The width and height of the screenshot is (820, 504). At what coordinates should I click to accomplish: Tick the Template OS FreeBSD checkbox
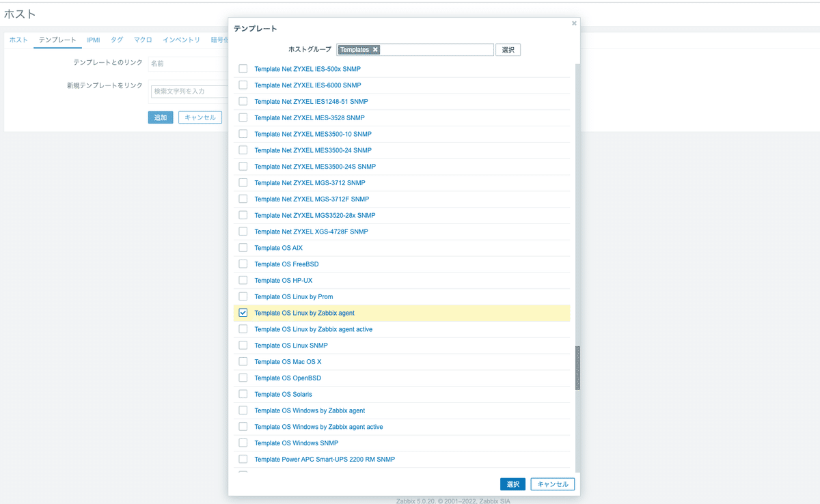(243, 264)
